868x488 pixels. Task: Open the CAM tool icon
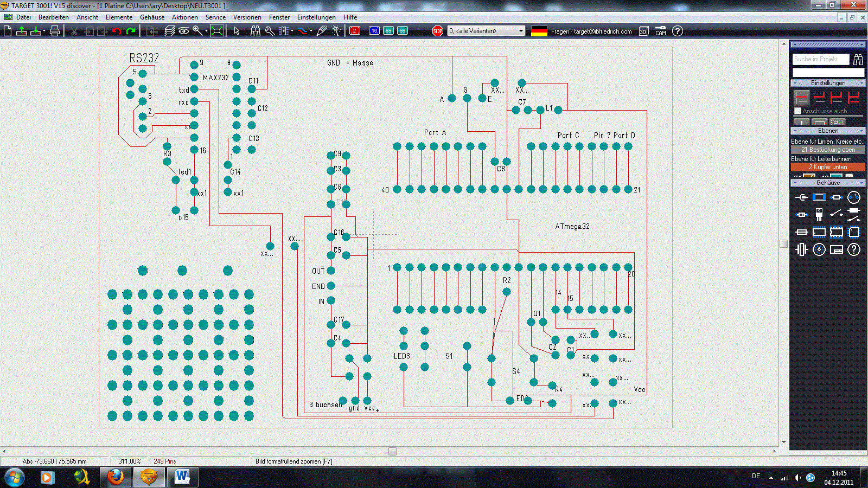[660, 31]
